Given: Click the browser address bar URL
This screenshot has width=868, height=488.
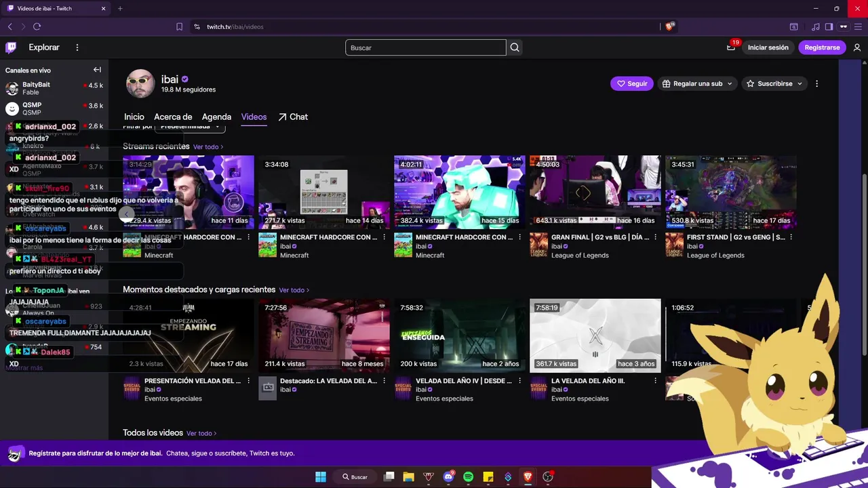Looking at the screenshot, I should point(235,26).
